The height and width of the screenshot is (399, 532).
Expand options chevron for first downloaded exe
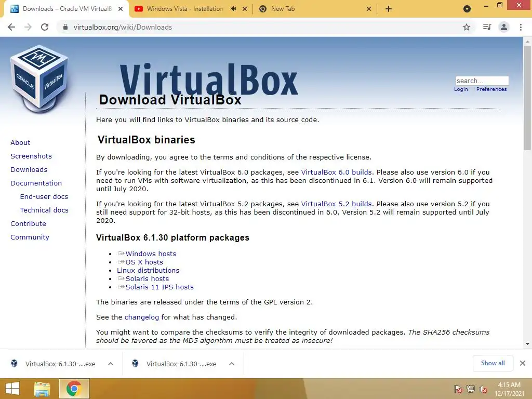click(x=111, y=364)
